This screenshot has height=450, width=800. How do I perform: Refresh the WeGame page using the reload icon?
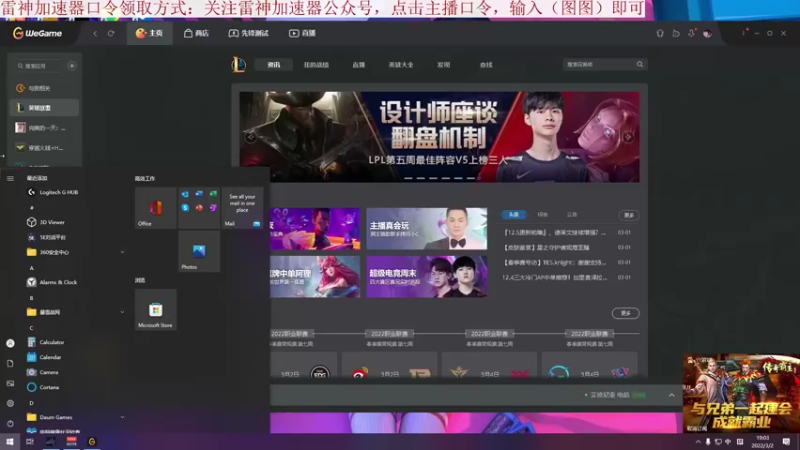(x=111, y=33)
